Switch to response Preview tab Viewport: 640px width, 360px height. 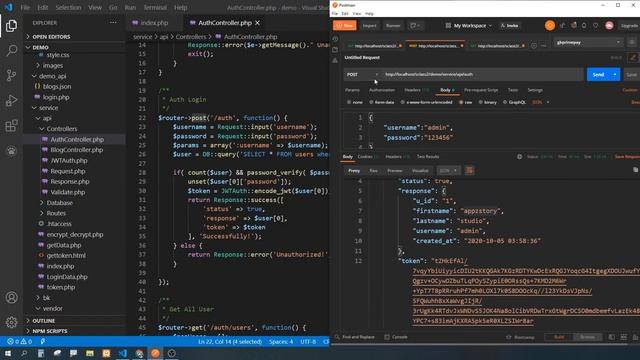(395, 171)
